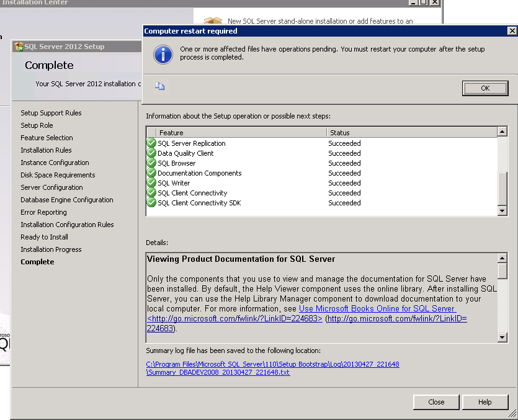Click Details pane scrollbar down arrow

click(502, 337)
